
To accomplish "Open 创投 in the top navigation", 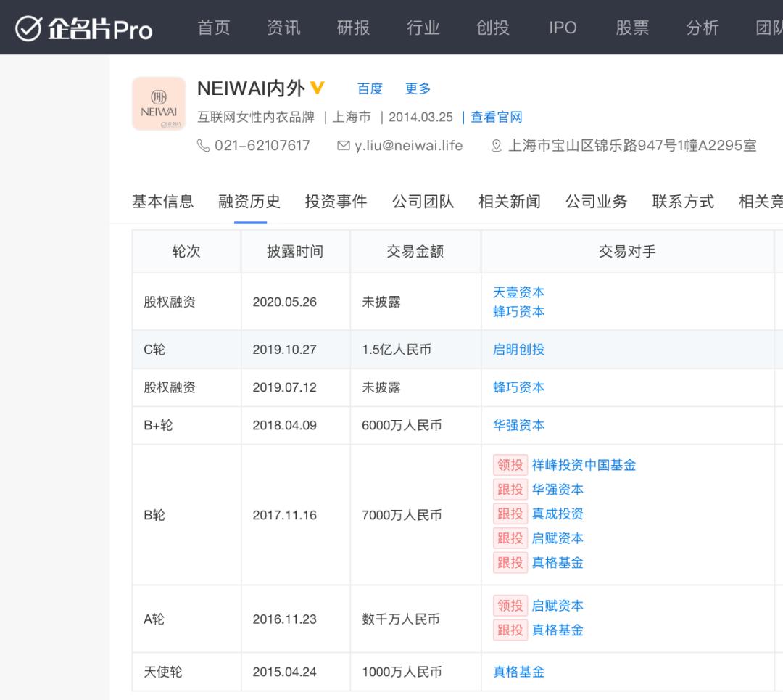I will (x=493, y=28).
